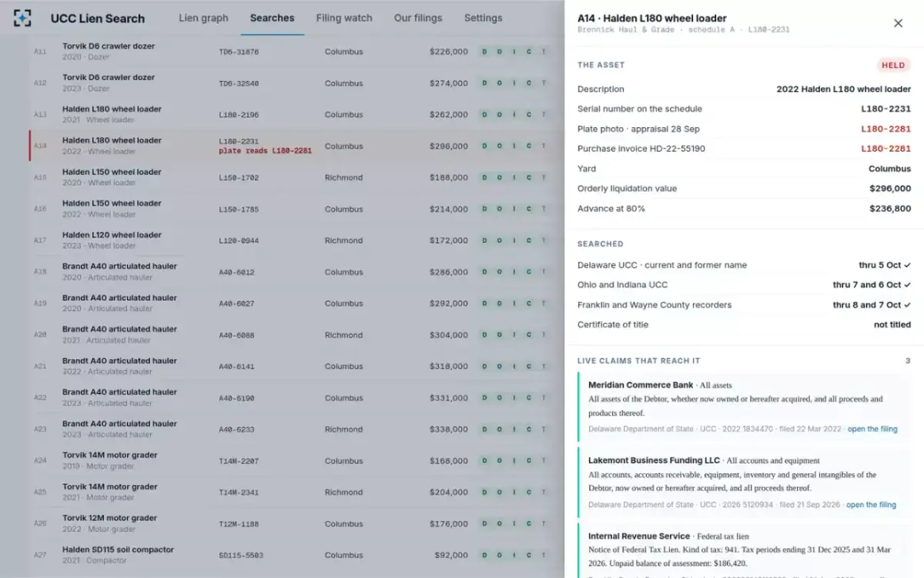924x578 pixels.
Task: Click the O badge in row A12
Action: point(500,83)
